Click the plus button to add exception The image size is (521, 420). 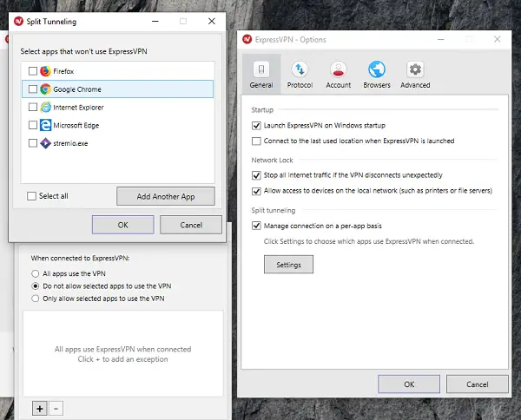[40, 409]
